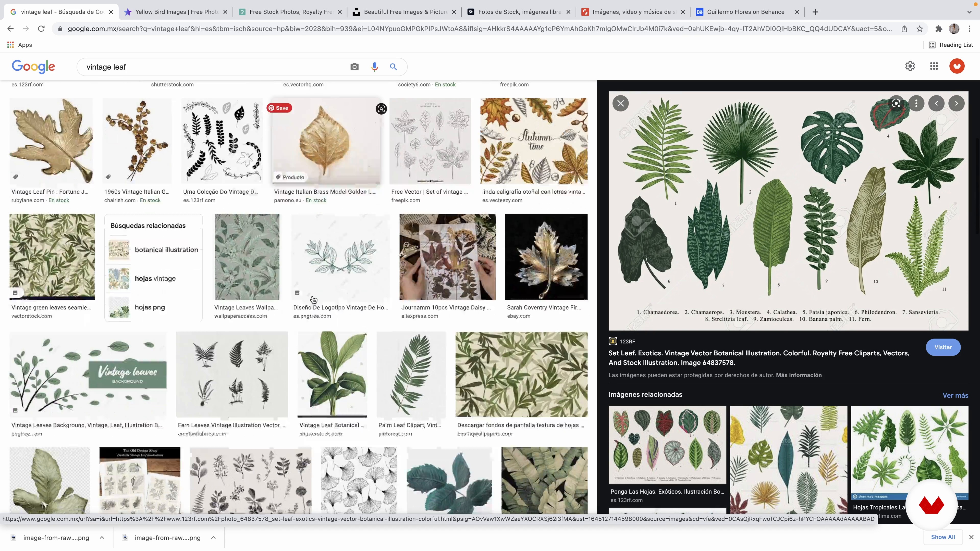Open three-dot options in preview panel
Screen dimensions: 980x551
[x=916, y=103]
